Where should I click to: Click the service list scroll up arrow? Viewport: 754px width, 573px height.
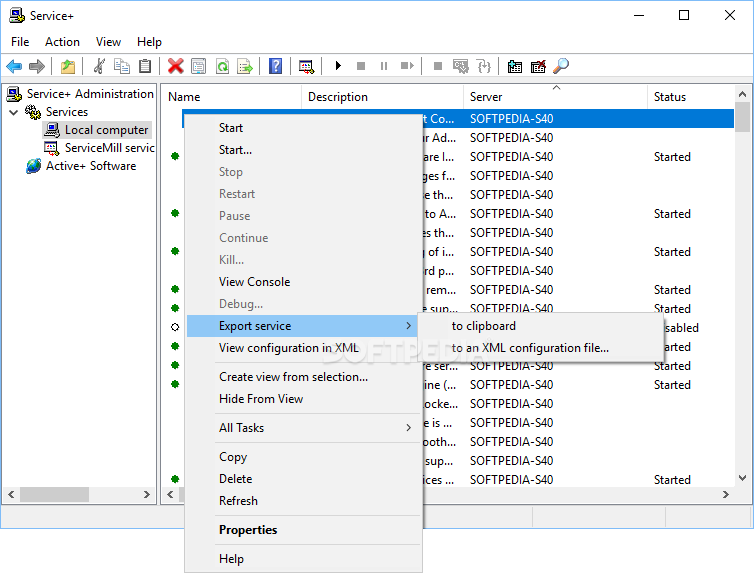(x=742, y=95)
